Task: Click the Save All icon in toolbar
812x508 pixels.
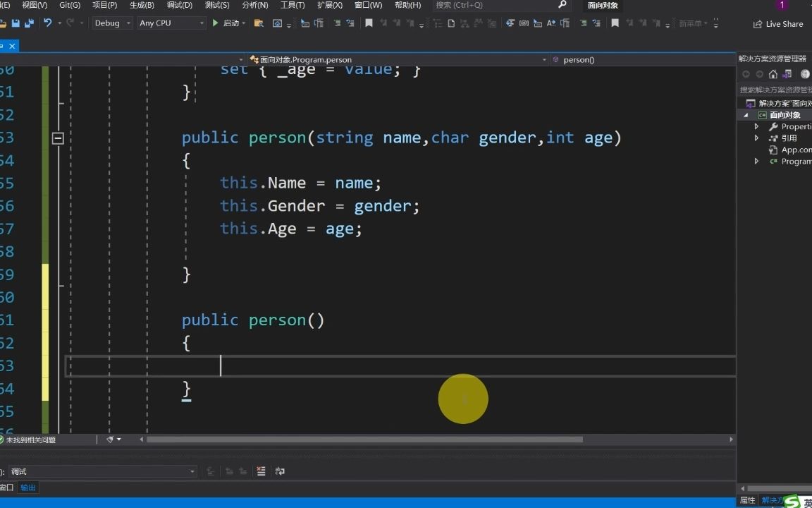Action: click(27, 23)
